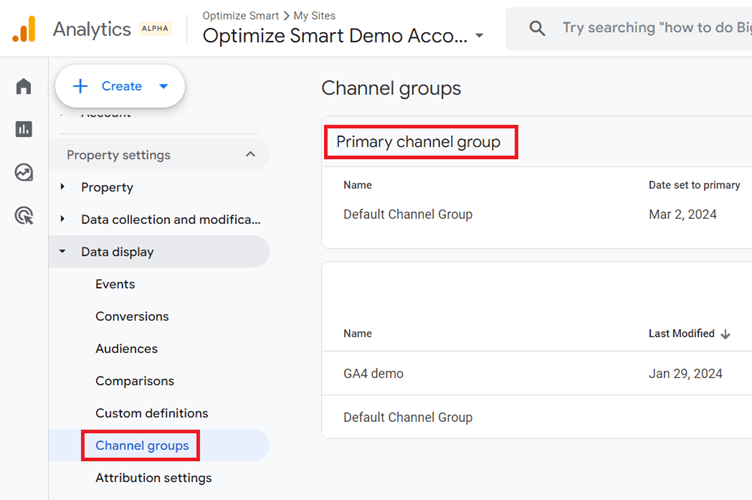
Task: Click the ALPHA badge
Action: pos(154,29)
